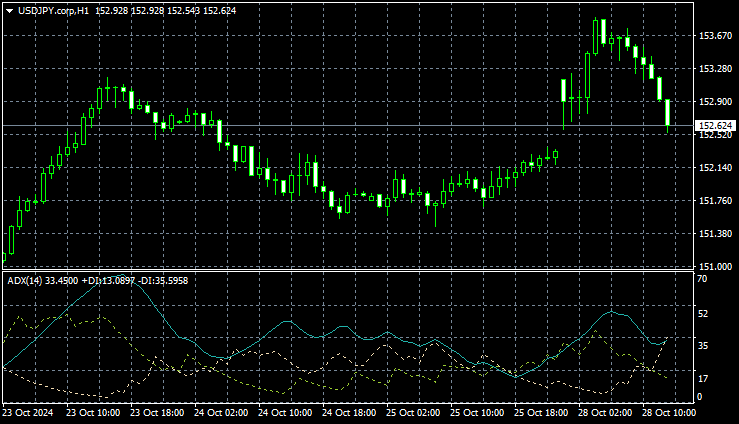Viewport: 739px width, 424px height.
Task: Select the 24 Oct 02:00 time label
Action: coord(222,412)
